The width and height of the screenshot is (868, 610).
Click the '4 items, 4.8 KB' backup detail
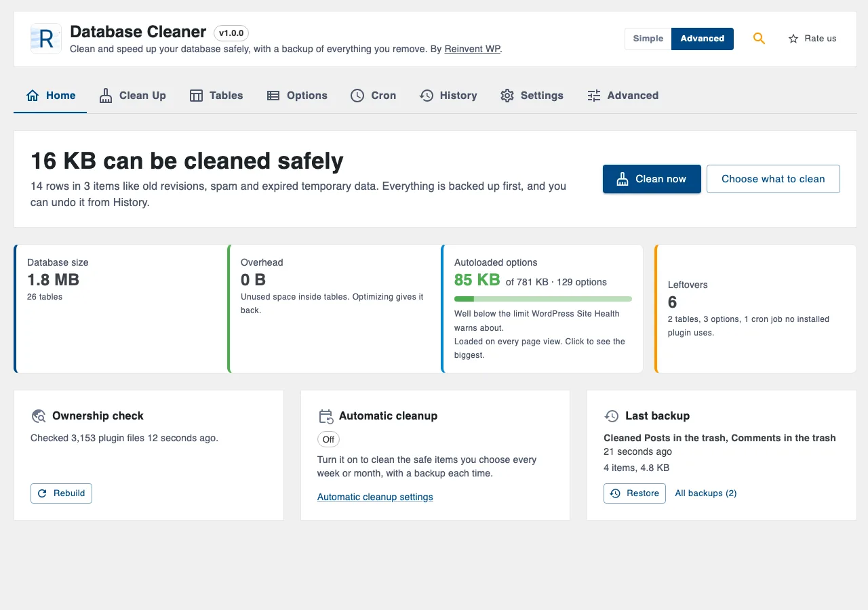tap(636, 468)
